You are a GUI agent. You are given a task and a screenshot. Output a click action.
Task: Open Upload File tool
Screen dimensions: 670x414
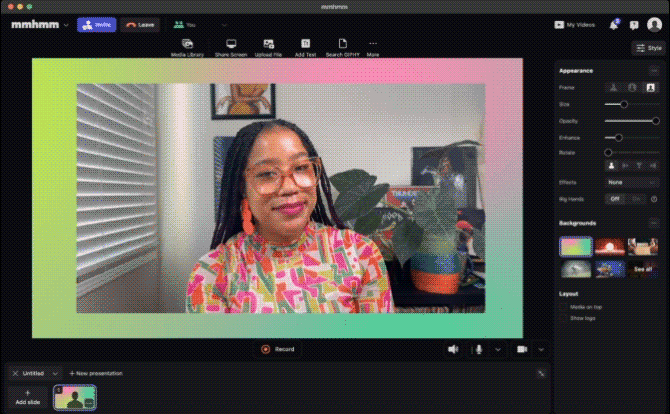tap(268, 48)
